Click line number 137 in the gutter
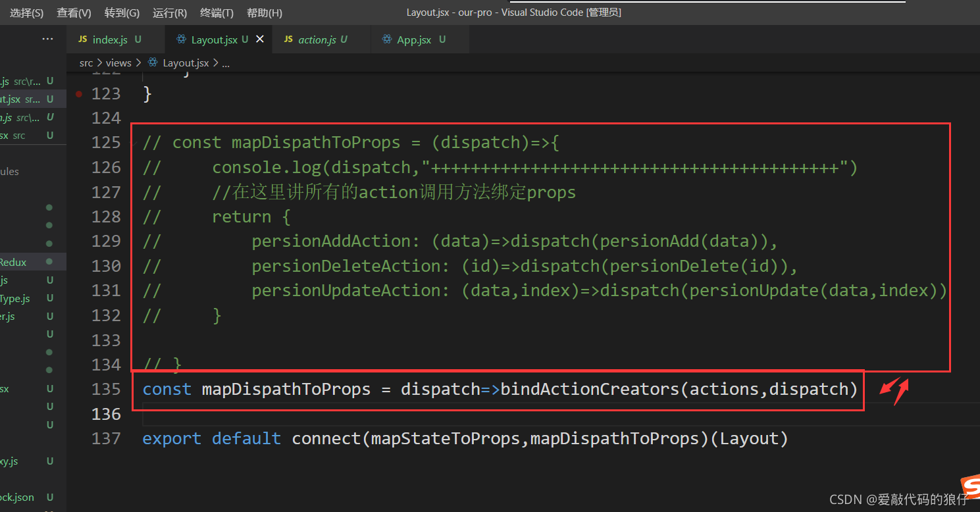The width and height of the screenshot is (980, 512). [x=106, y=438]
